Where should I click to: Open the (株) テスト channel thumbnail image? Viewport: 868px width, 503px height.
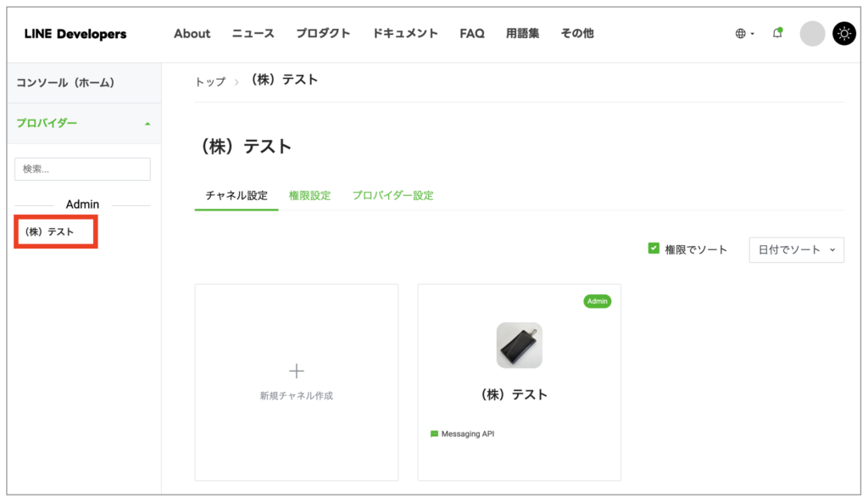pyautogui.click(x=519, y=345)
